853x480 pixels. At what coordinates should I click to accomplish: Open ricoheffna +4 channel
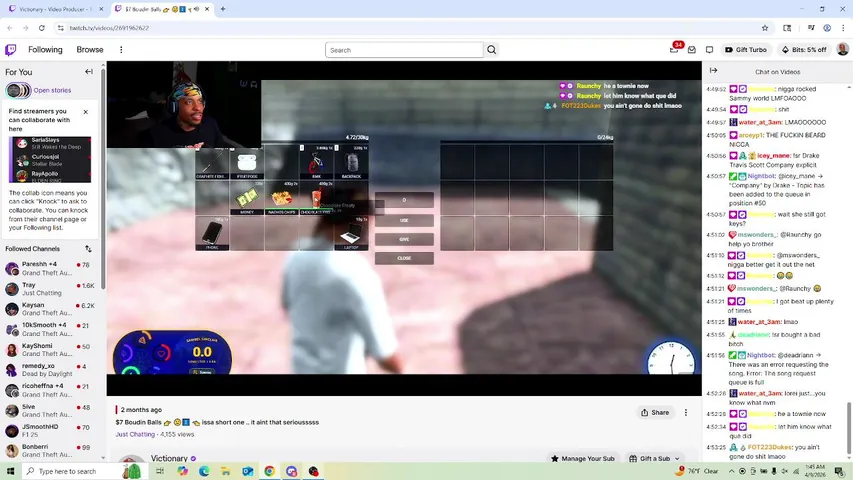click(49, 390)
